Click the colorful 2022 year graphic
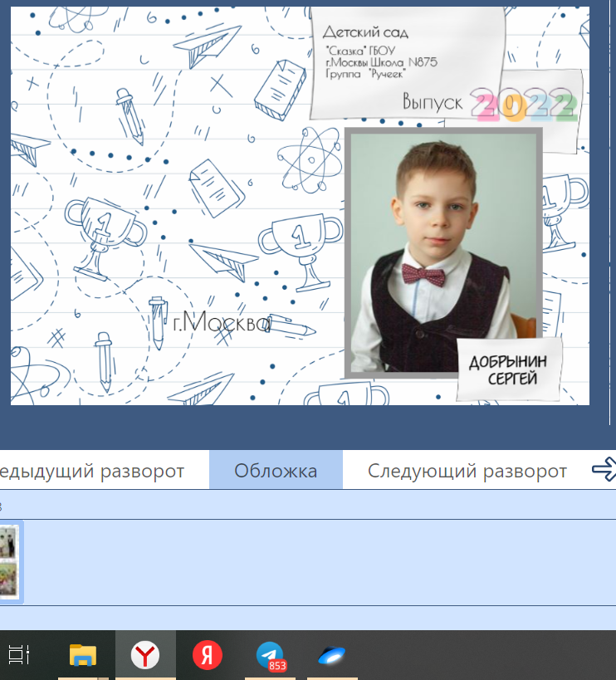This screenshot has width=616, height=680. [523, 105]
